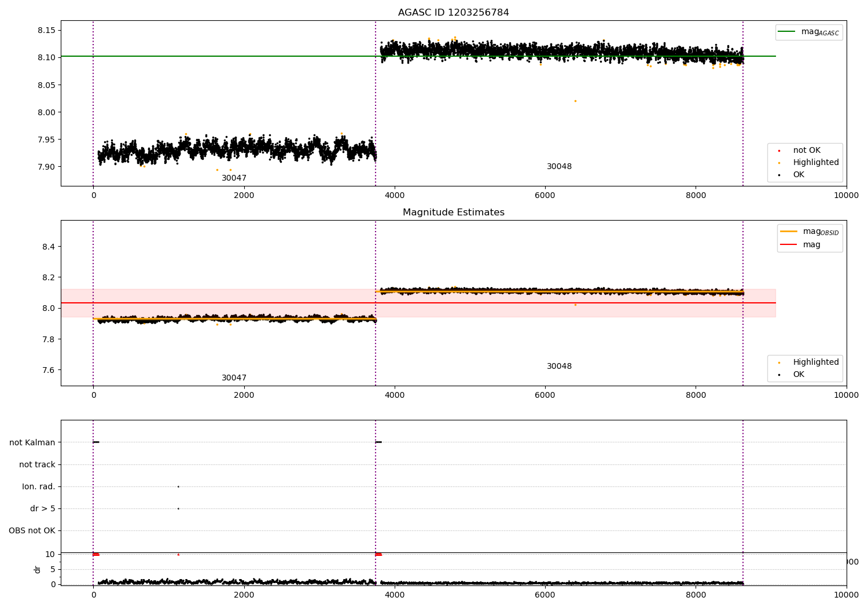Click the 'not track' y-axis label
868x608 pixels.
coord(37,464)
